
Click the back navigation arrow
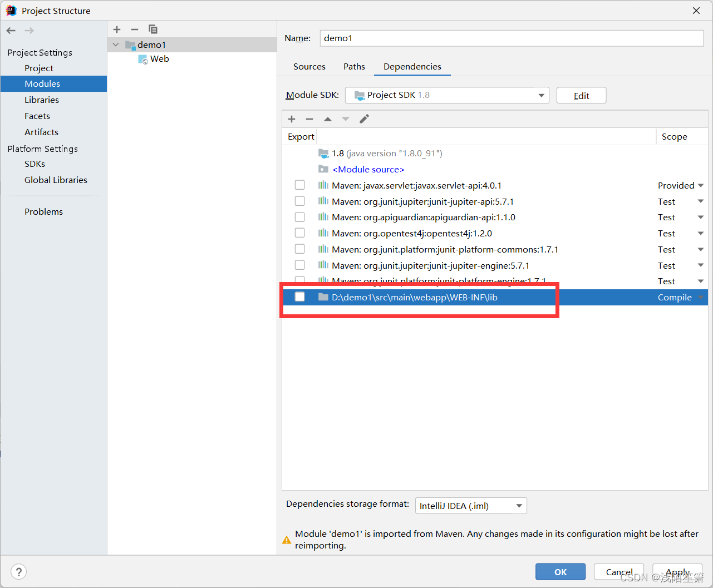pyautogui.click(x=10, y=31)
